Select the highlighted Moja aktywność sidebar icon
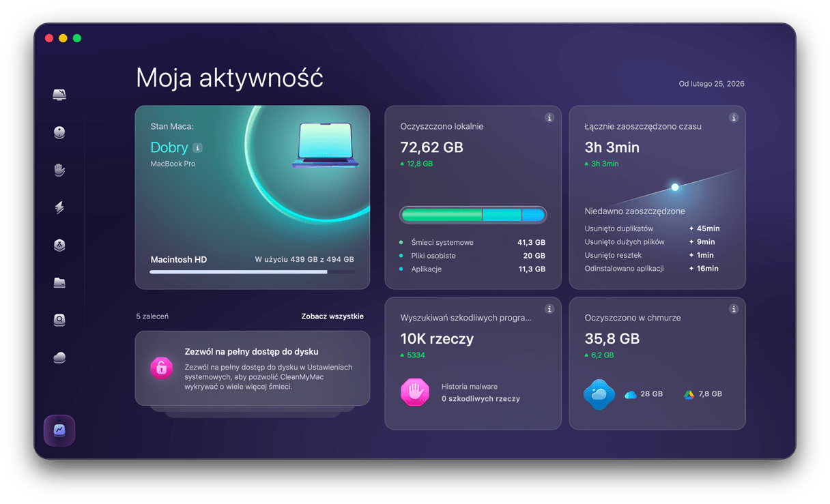This screenshot has width=830, height=504. pyautogui.click(x=59, y=430)
